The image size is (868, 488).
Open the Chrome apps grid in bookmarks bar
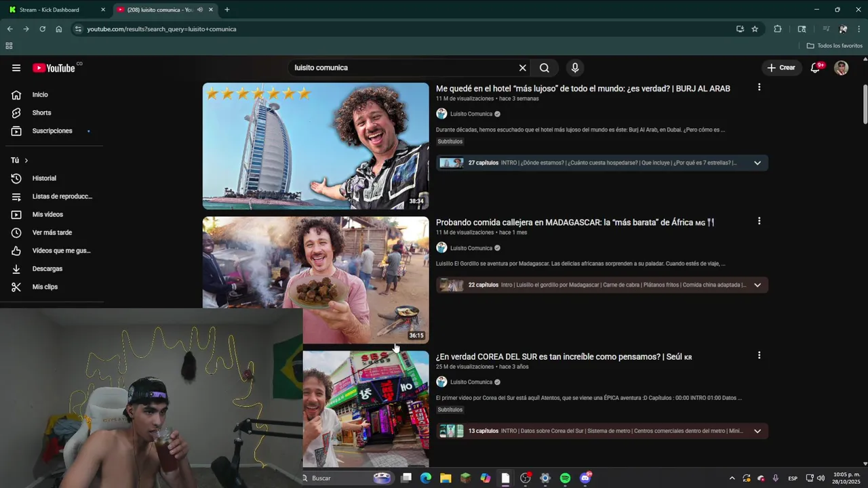pyautogui.click(x=9, y=45)
